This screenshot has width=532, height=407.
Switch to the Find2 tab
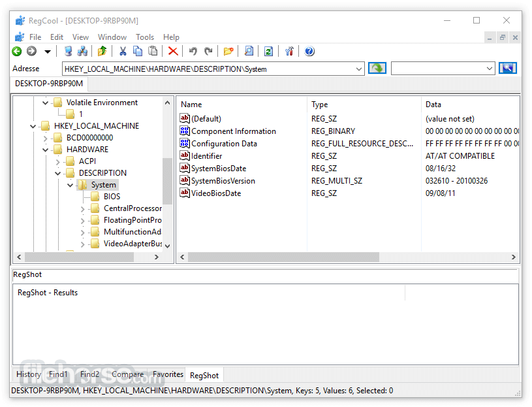pos(89,374)
